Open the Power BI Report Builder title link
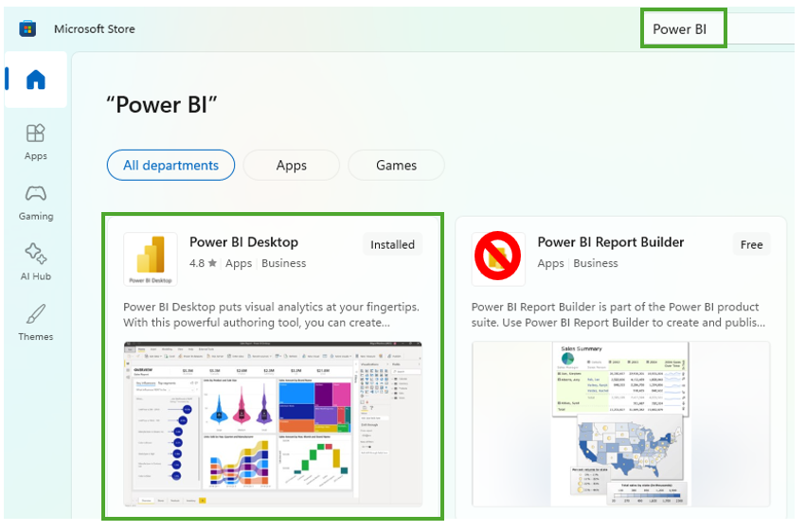 (x=611, y=242)
